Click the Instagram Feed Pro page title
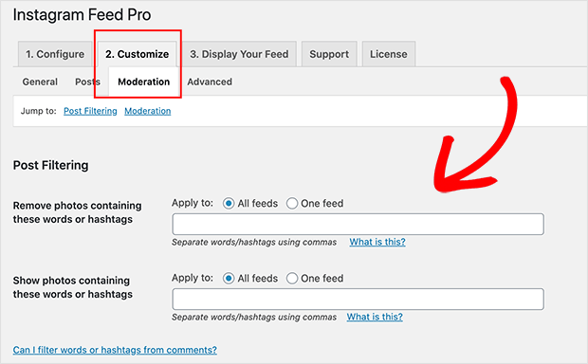 pyautogui.click(x=82, y=15)
